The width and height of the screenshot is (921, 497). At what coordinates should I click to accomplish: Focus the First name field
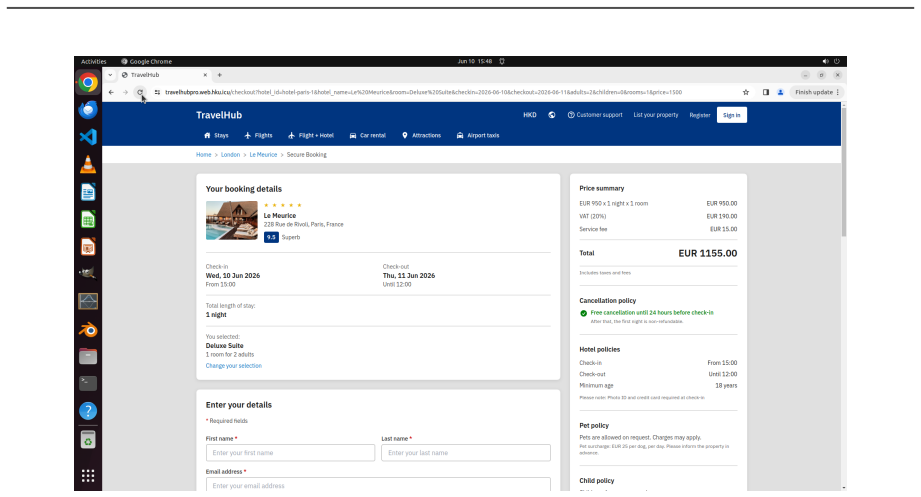pos(290,453)
